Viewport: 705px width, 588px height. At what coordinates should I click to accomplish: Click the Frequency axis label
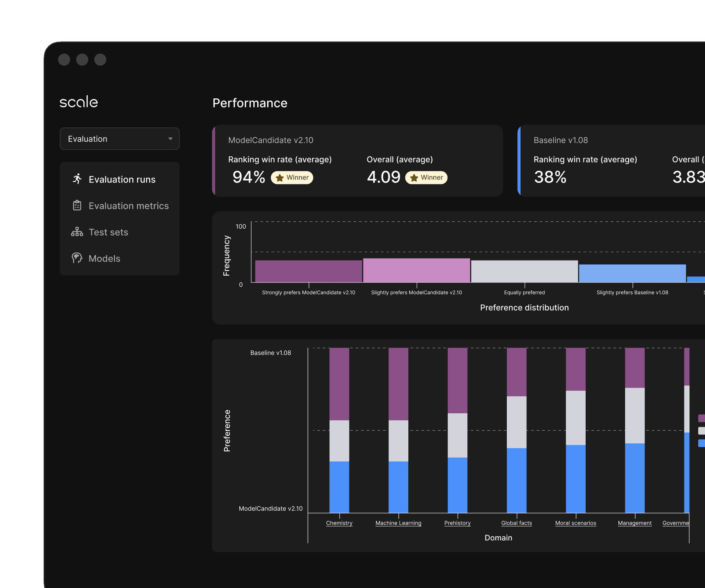coord(227,255)
